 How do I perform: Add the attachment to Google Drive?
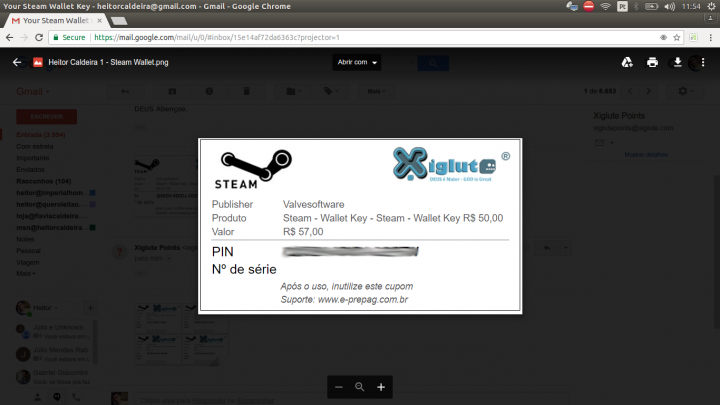[627, 62]
